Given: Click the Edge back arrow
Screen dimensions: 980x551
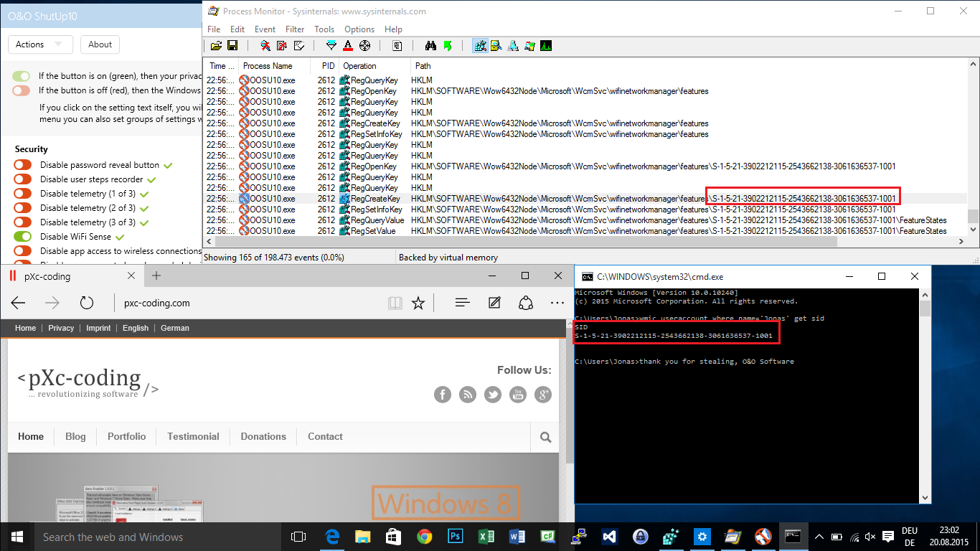Looking at the screenshot, I should pos(19,303).
